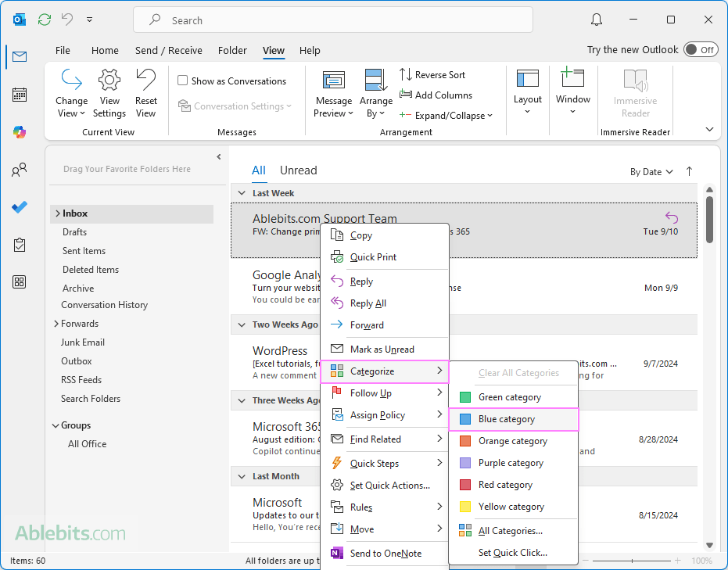
Task: Reverse sort order with arrow toggle
Action: pyautogui.click(x=689, y=171)
